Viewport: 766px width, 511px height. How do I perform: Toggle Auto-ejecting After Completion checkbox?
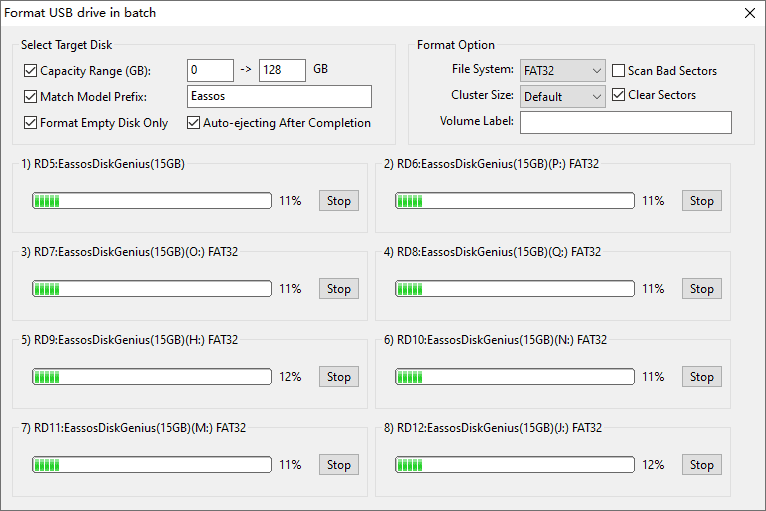tap(194, 123)
